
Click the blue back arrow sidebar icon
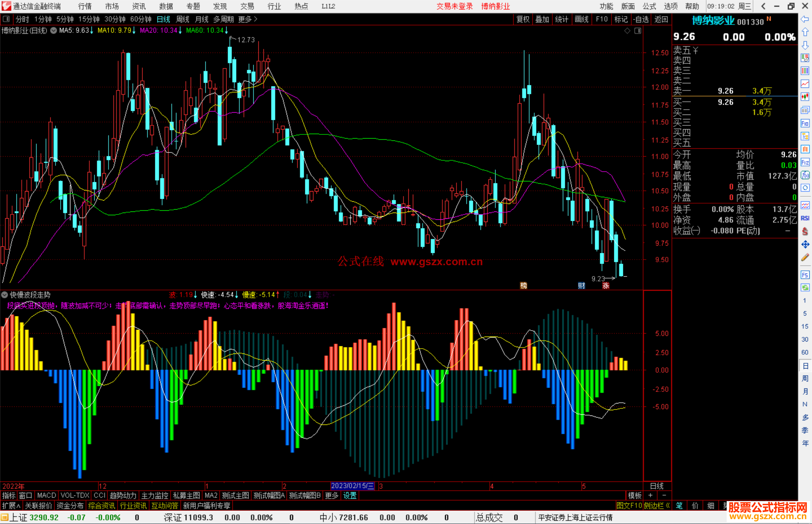805,19
